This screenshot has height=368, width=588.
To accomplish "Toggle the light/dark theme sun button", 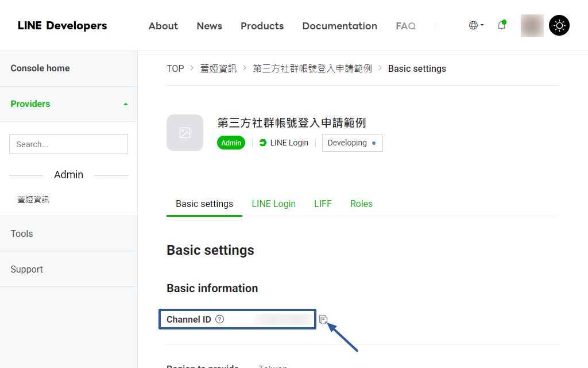I will click(x=559, y=25).
